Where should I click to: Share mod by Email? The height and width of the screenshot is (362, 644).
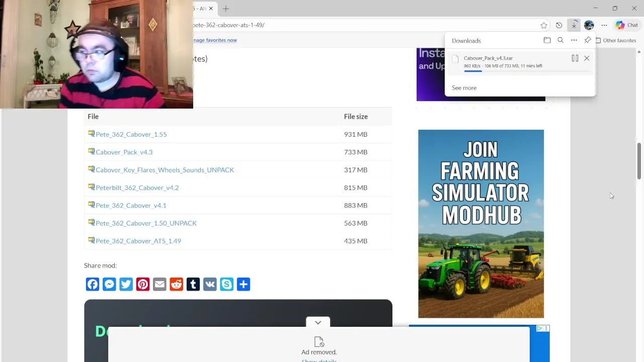pyautogui.click(x=159, y=285)
